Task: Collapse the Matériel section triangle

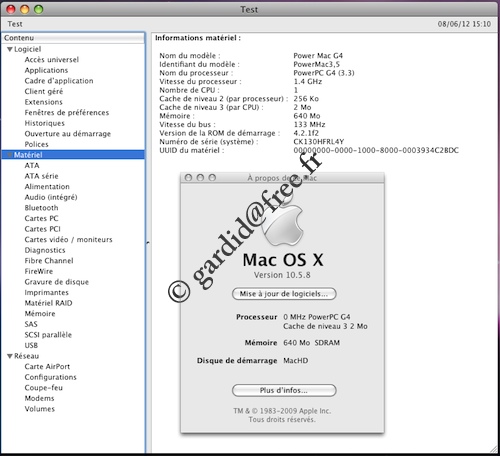Action: point(10,155)
